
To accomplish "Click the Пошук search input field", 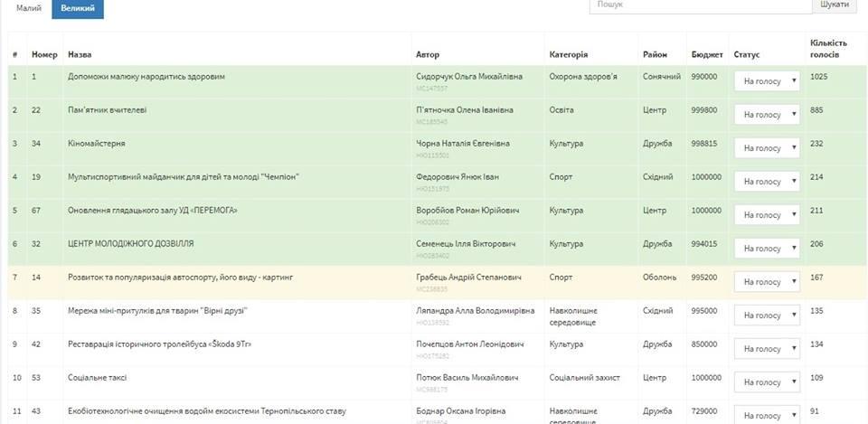I will (700, 5).
